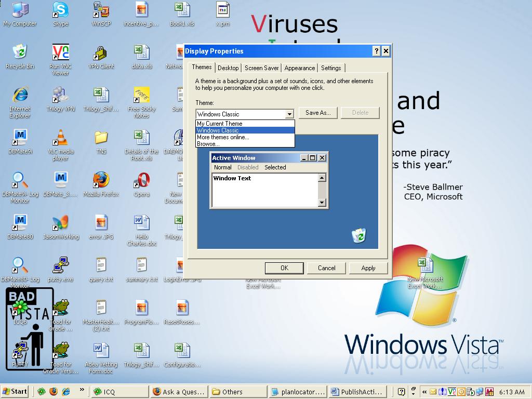Switch to the Desktop tab
532x399 pixels.
[x=228, y=68]
